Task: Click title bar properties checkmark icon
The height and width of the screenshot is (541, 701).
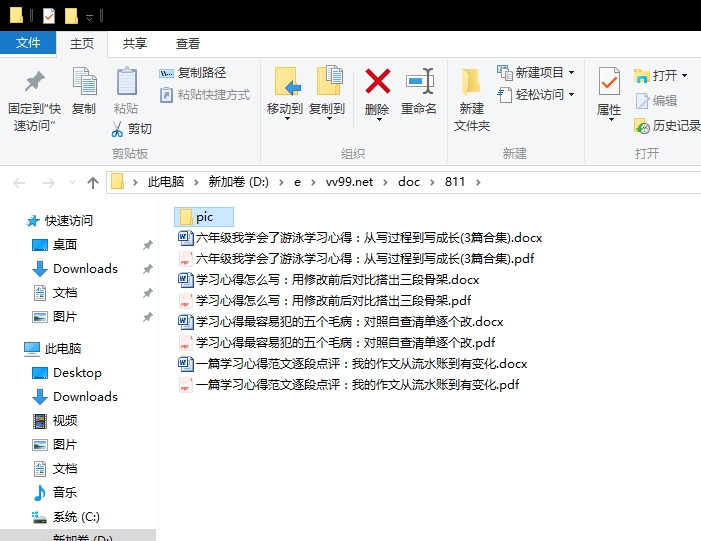Action: tap(48, 16)
